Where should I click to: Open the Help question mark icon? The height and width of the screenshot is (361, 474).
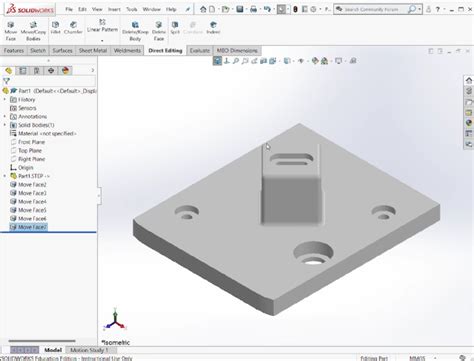click(438, 9)
